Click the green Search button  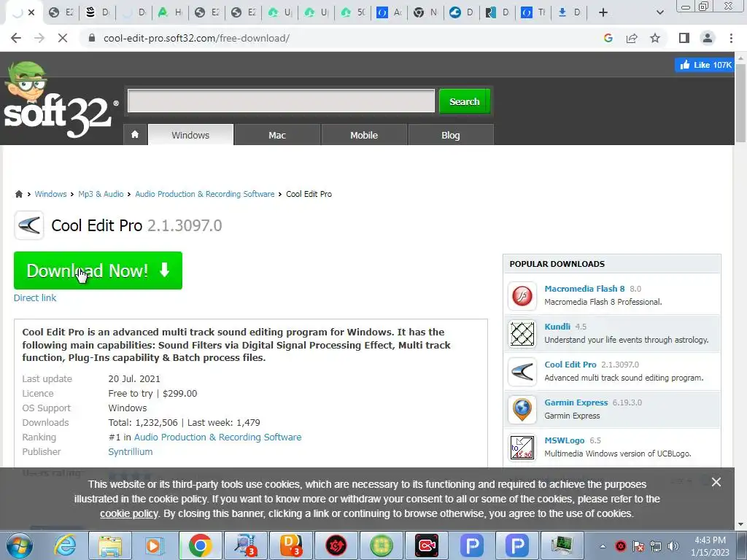point(464,101)
